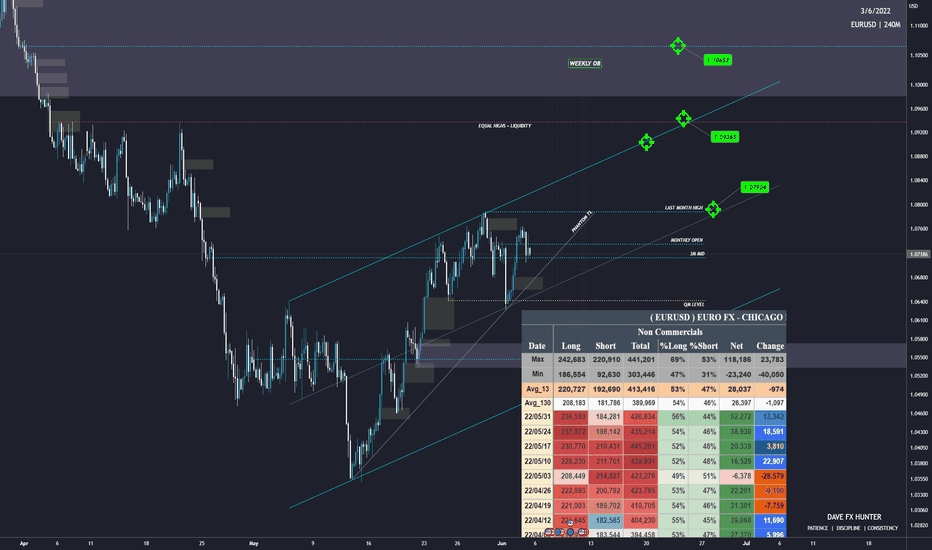Click the Net column header

[x=736, y=346]
